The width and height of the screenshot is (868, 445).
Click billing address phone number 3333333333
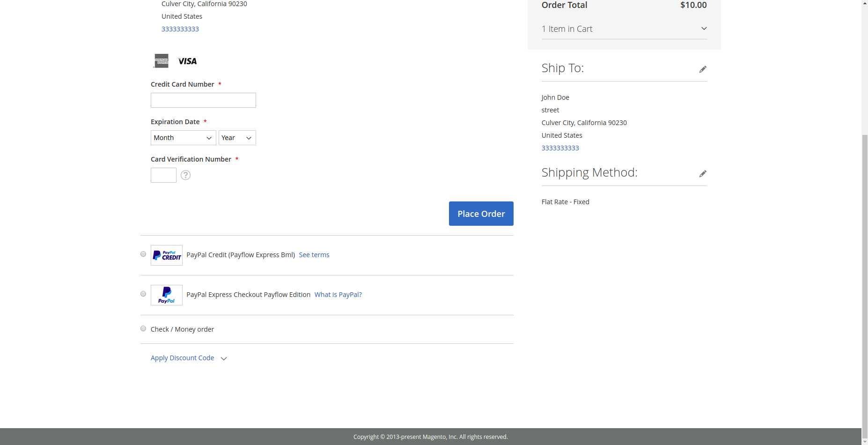(x=180, y=29)
